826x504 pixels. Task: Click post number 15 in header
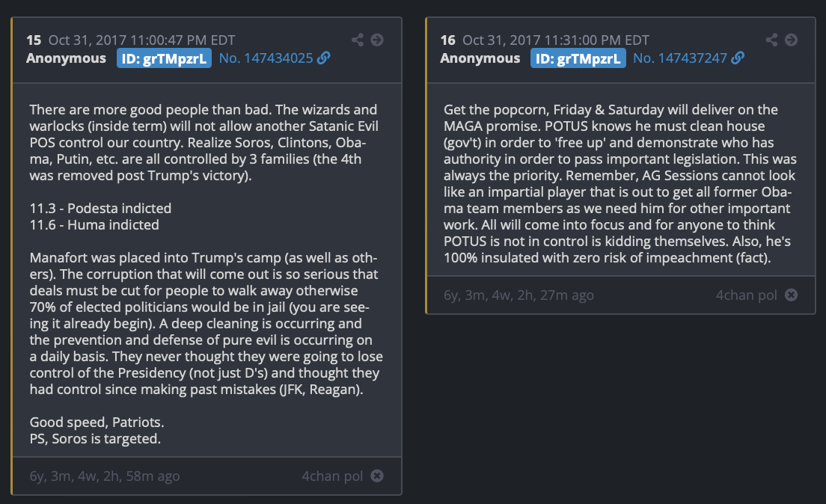(34, 40)
